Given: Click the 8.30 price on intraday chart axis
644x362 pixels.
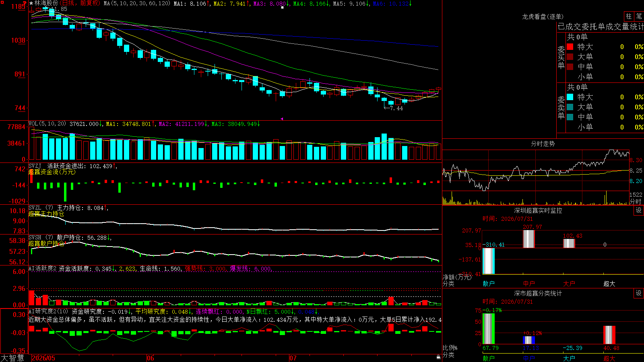Looking at the screenshot, I should pyautogui.click(x=636, y=160).
